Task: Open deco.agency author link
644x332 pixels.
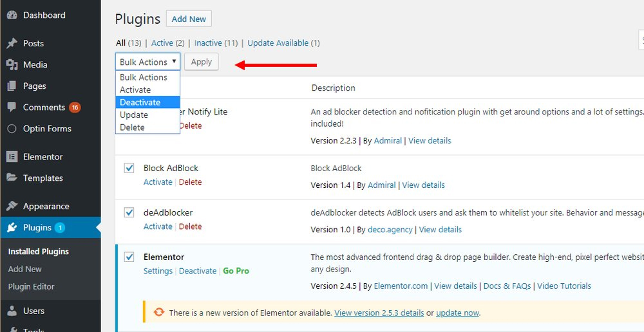Action: coord(390,230)
